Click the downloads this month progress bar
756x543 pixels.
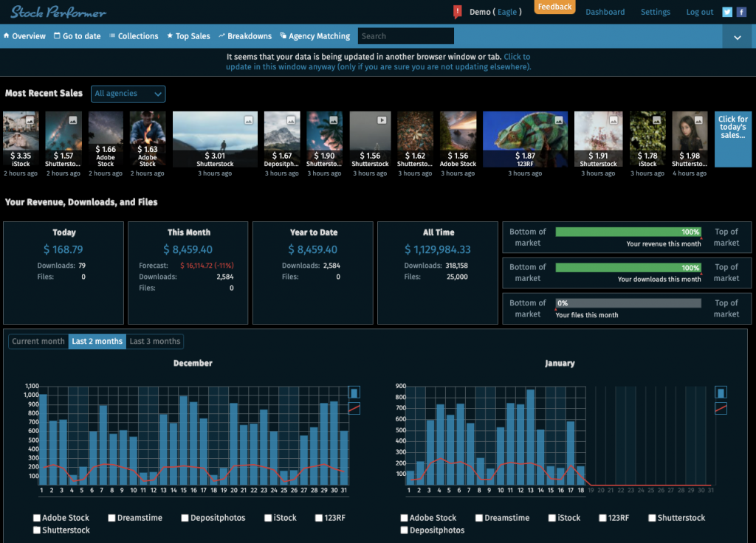tap(628, 267)
